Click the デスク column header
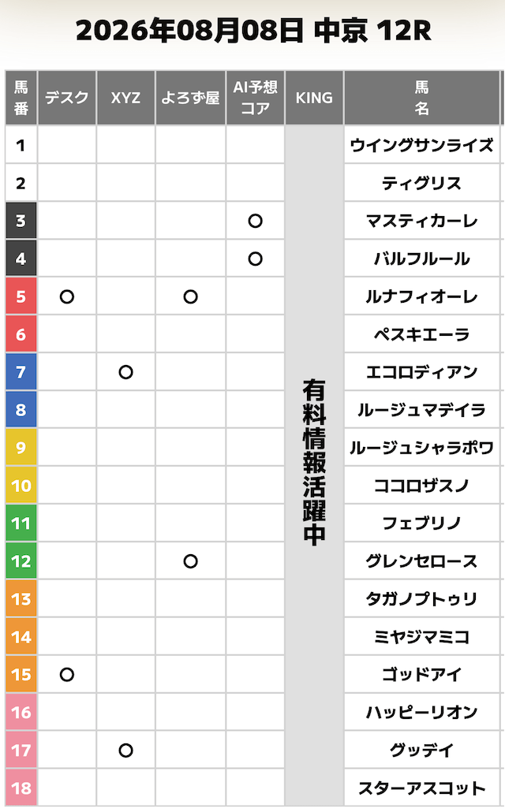The image size is (505, 812). click(67, 98)
